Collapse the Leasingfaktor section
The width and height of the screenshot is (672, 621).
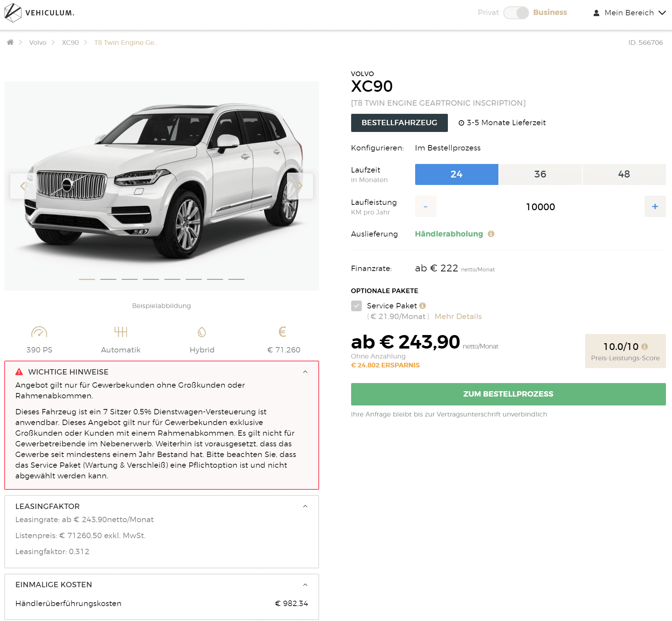tap(305, 506)
